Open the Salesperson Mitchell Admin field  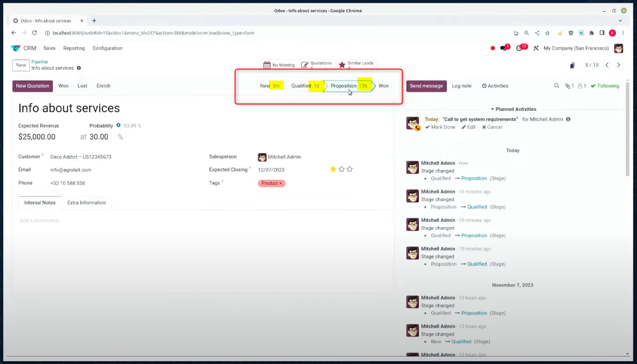pos(279,157)
